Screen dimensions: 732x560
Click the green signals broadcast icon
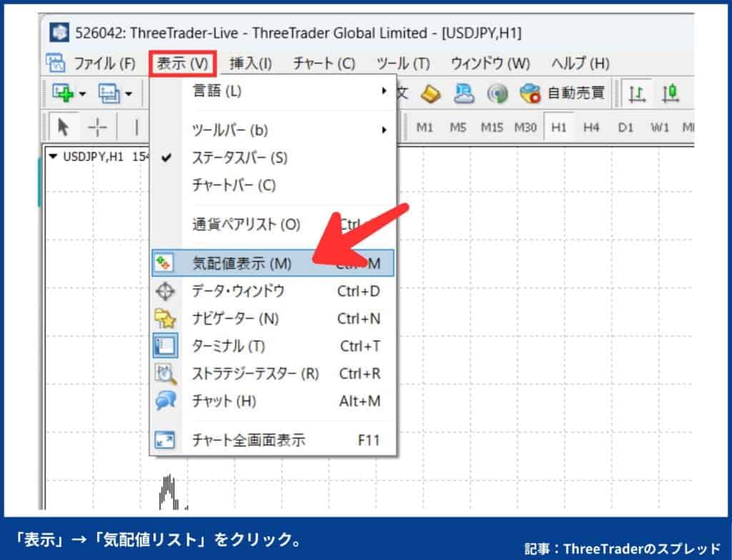coord(498,92)
